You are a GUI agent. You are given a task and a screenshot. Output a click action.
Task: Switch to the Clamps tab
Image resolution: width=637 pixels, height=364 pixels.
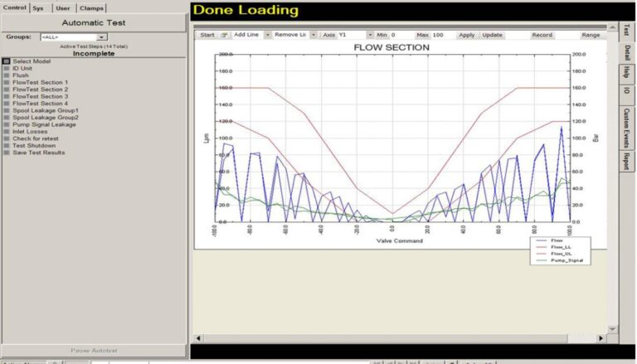click(x=91, y=8)
